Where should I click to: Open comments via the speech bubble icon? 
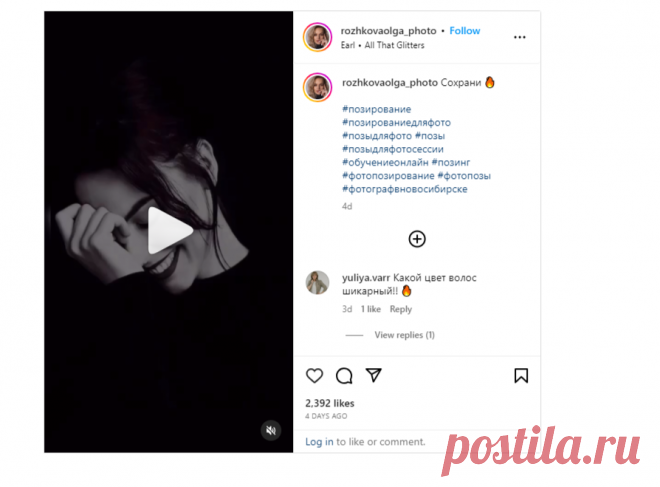344,375
